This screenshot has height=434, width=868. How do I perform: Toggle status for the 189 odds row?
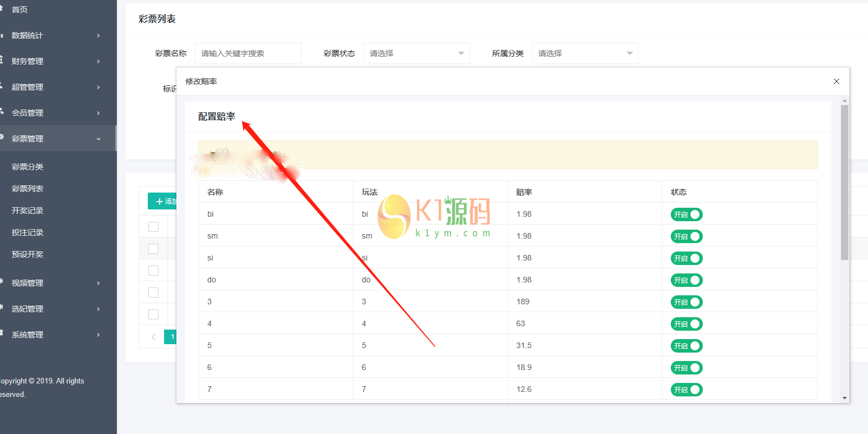pos(687,302)
